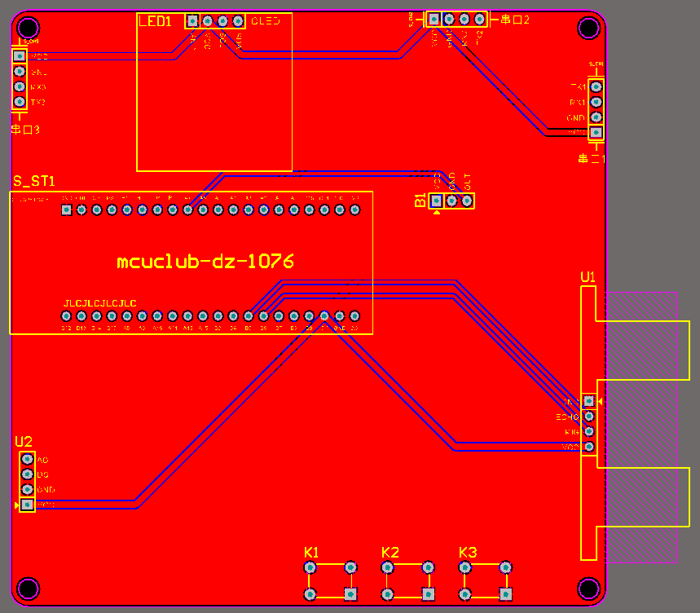700x613 pixels.
Task: Click the U1 designator text
Action: pyautogui.click(x=588, y=277)
